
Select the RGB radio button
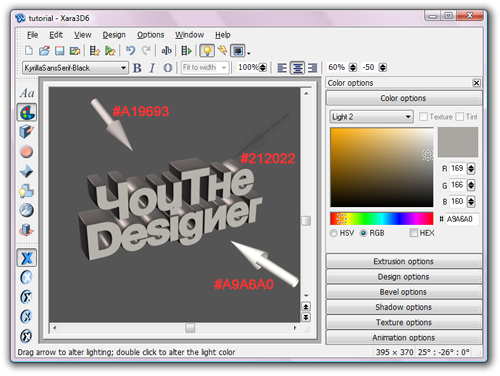click(x=363, y=233)
